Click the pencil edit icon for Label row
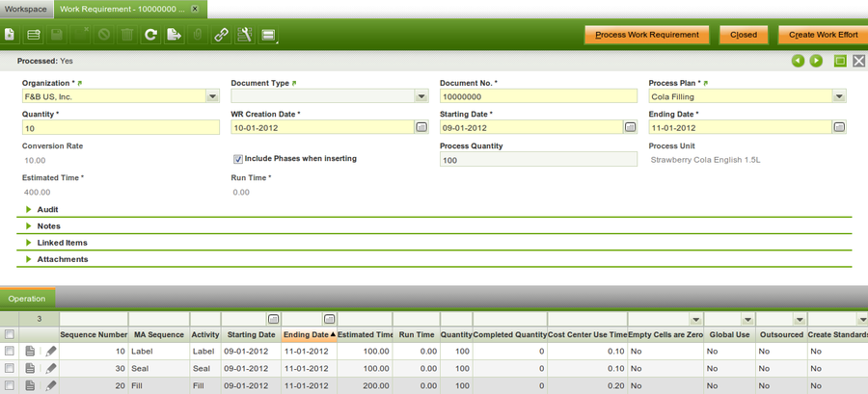 click(x=50, y=352)
